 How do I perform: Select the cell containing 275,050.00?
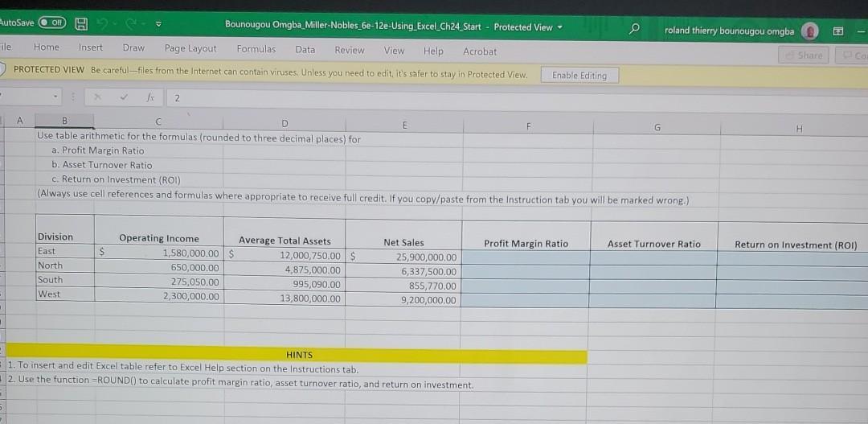click(159, 282)
